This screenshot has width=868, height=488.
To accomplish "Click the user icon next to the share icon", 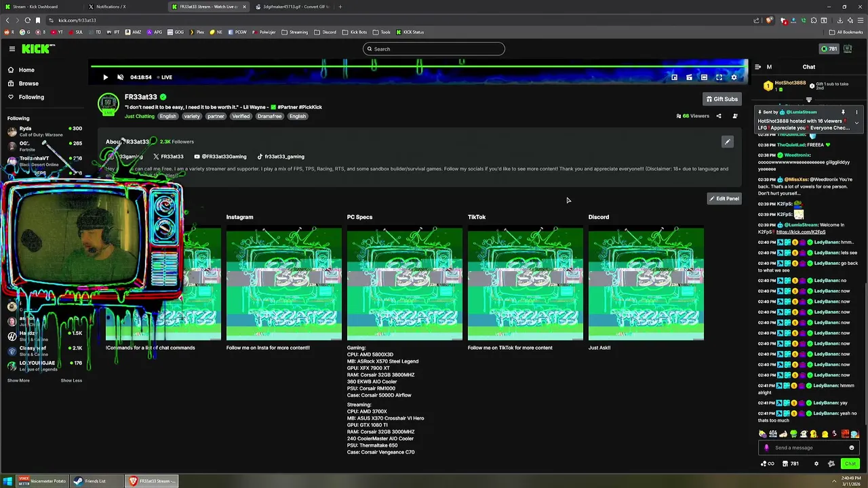I will pos(735,116).
